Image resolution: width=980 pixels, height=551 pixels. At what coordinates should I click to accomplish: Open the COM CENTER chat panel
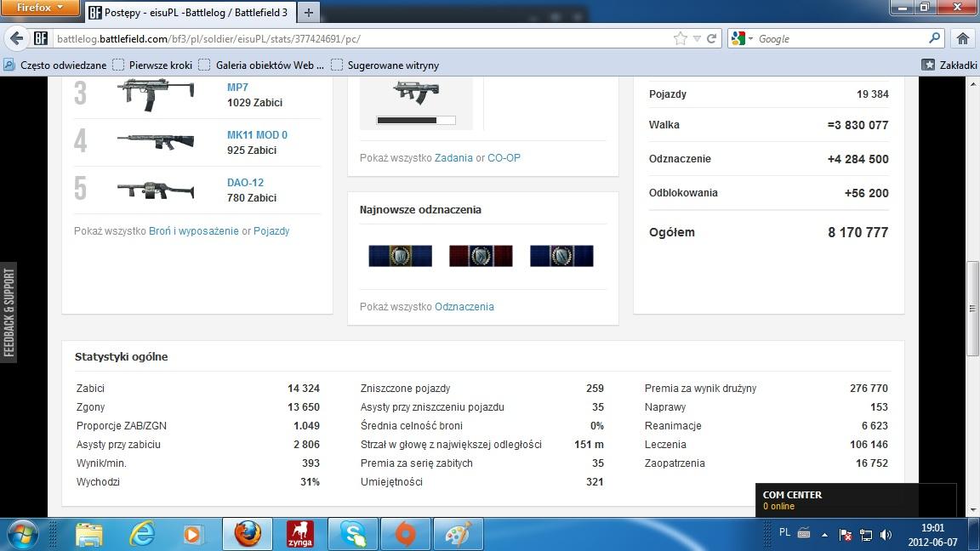click(x=856, y=500)
